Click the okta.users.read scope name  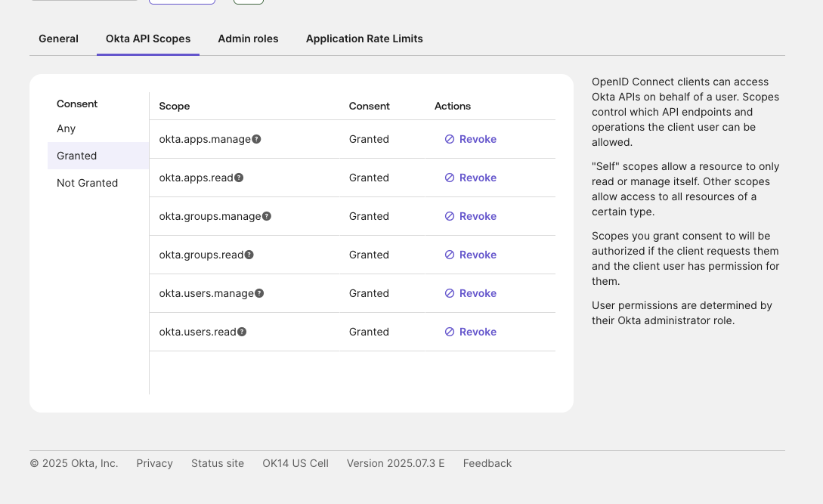pyautogui.click(x=197, y=332)
